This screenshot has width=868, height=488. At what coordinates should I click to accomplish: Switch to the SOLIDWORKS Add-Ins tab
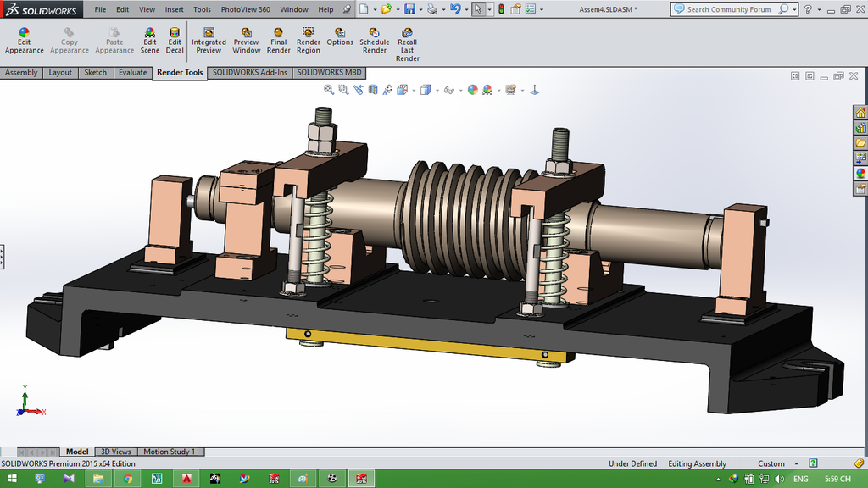coord(250,73)
